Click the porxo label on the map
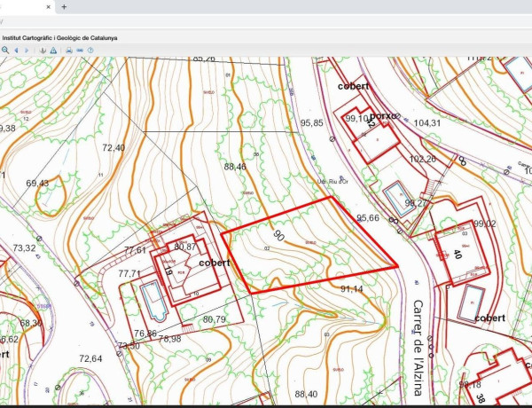 tap(383, 116)
